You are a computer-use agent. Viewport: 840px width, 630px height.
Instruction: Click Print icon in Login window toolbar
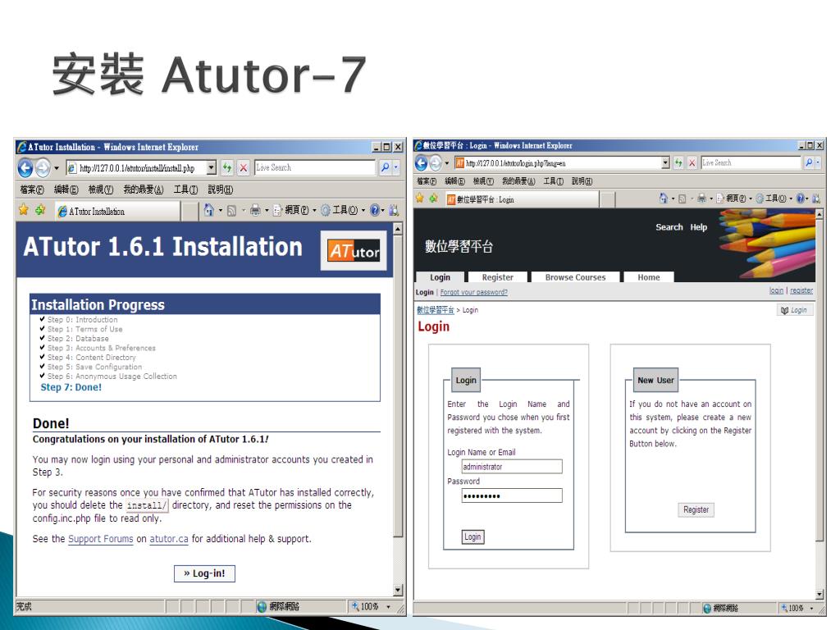click(x=701, y=199)
